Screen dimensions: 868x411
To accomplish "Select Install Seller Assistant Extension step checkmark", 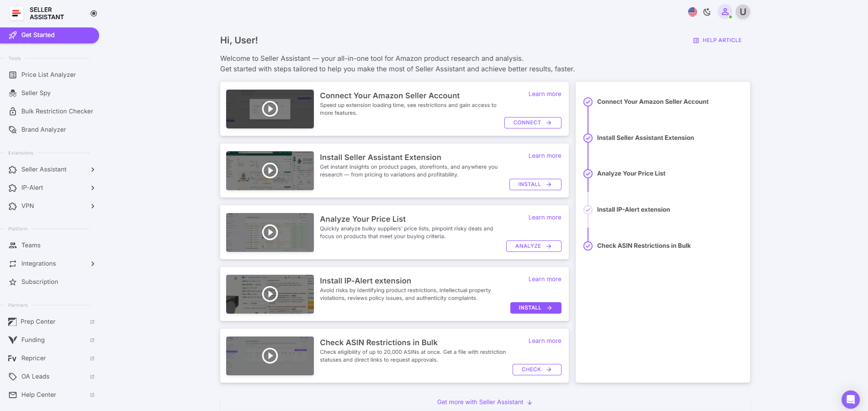I will point(588,138).
